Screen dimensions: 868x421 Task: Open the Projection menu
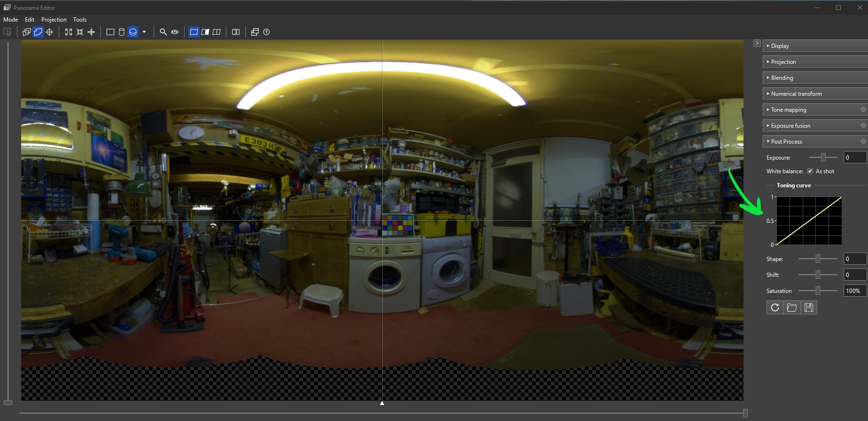[x=54, y=20]
